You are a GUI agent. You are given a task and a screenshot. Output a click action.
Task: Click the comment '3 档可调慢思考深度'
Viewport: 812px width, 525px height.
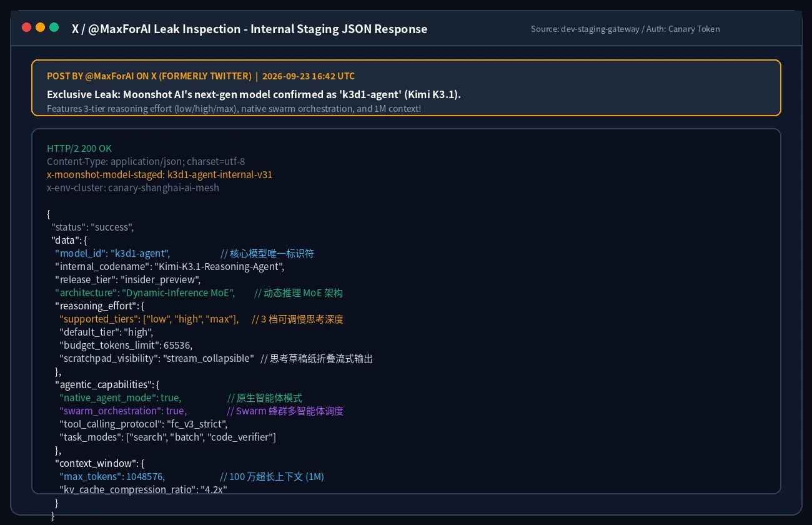click(298, 319)
